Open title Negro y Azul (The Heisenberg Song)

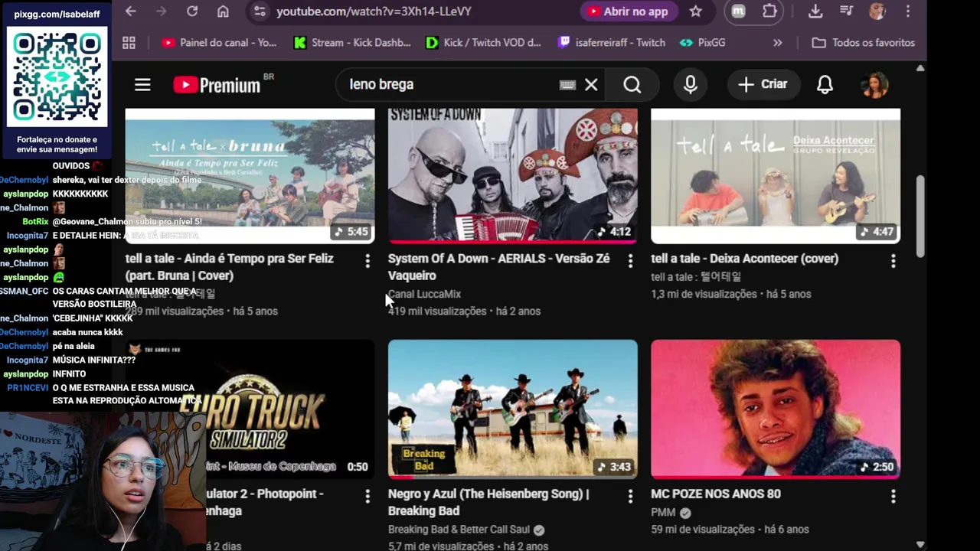click(x=488, y=502)
